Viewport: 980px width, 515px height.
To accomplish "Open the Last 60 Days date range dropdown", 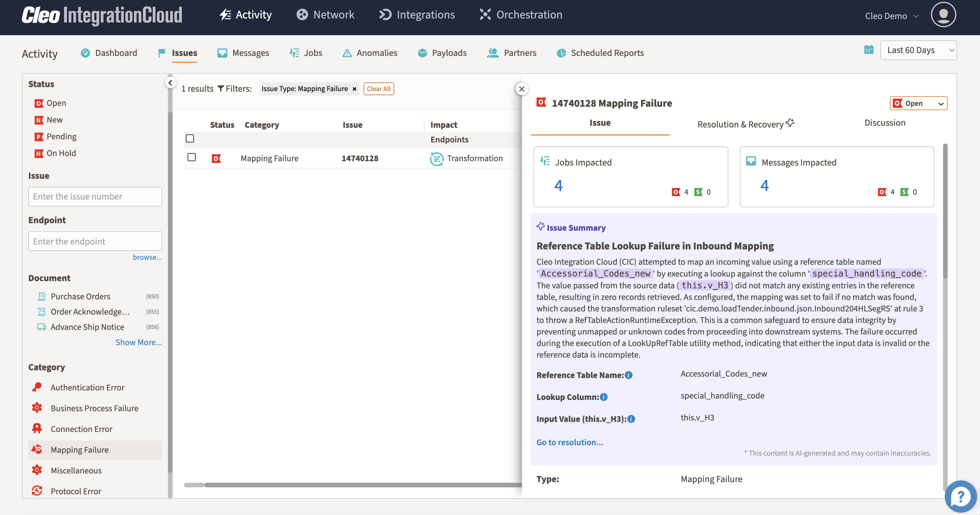I will point(918,50).
